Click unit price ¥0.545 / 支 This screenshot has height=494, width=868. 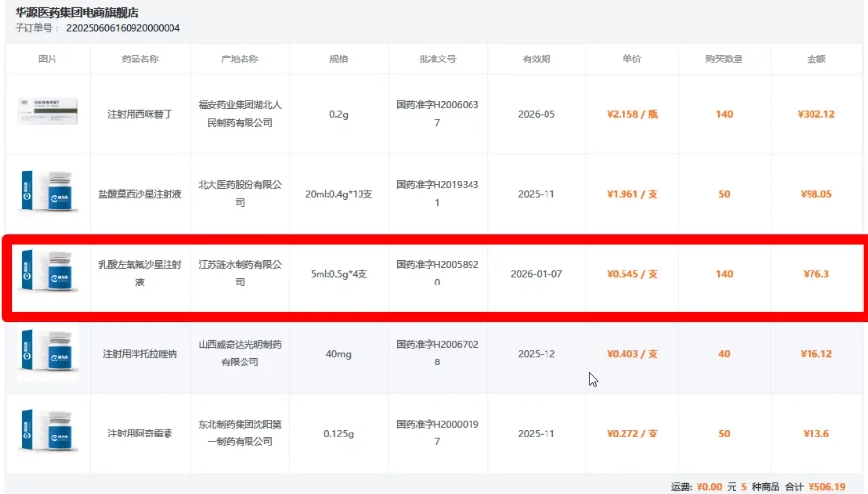click(x=631, y=274)
